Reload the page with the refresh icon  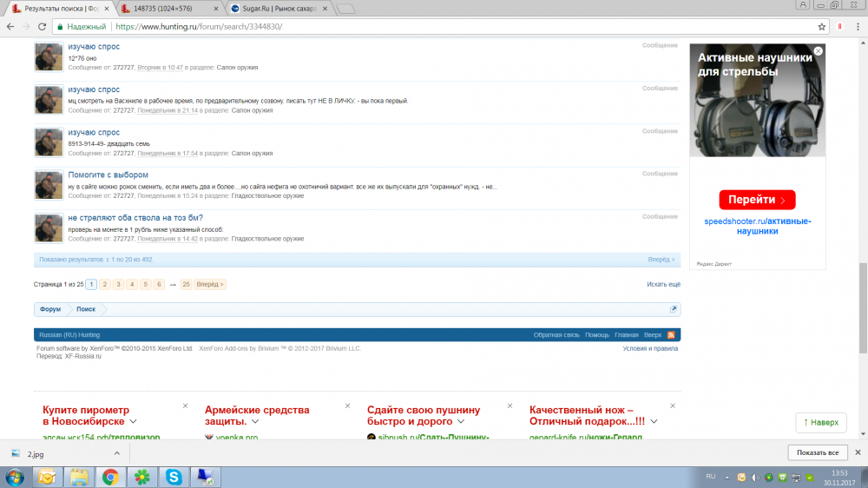point(43,27)
